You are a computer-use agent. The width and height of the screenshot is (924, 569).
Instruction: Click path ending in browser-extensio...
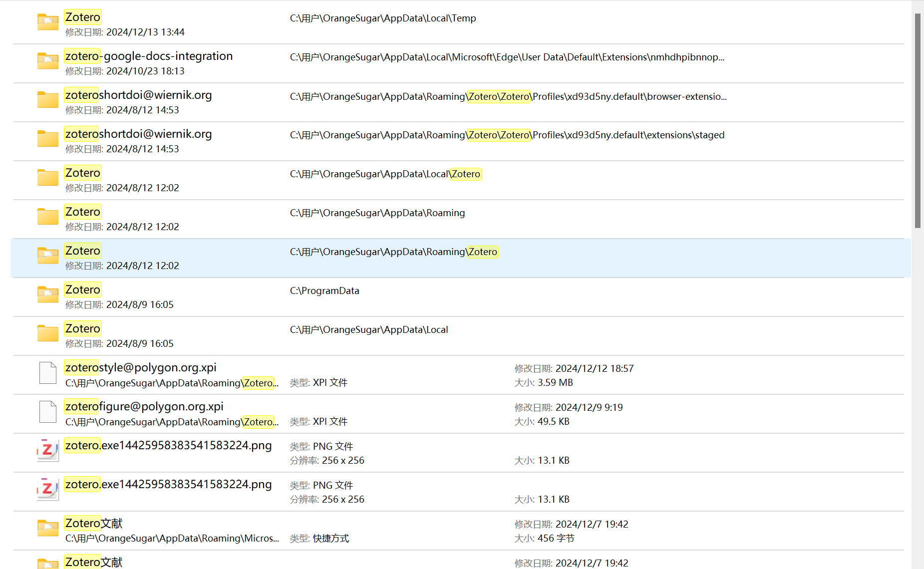coord(508,96)
